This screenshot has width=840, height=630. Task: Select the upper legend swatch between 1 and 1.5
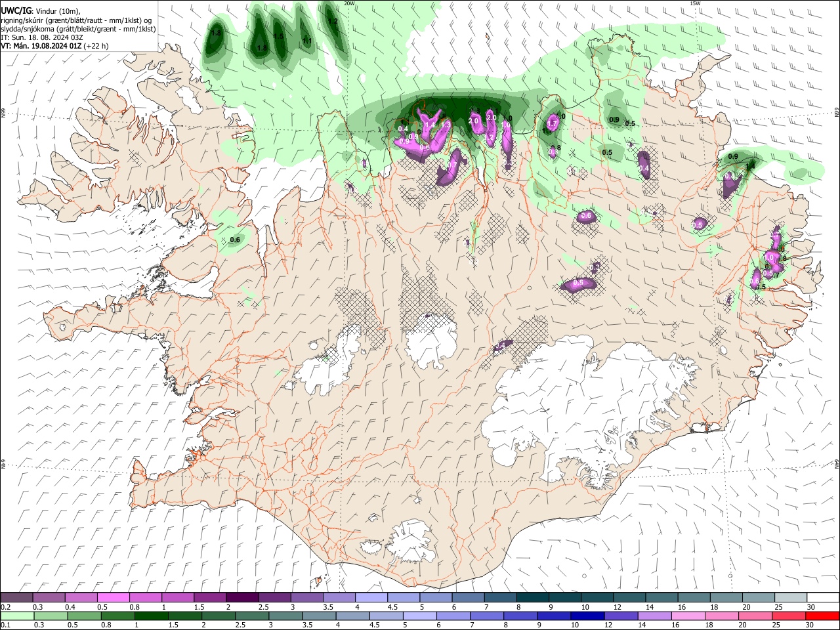(x=177, y=597)
